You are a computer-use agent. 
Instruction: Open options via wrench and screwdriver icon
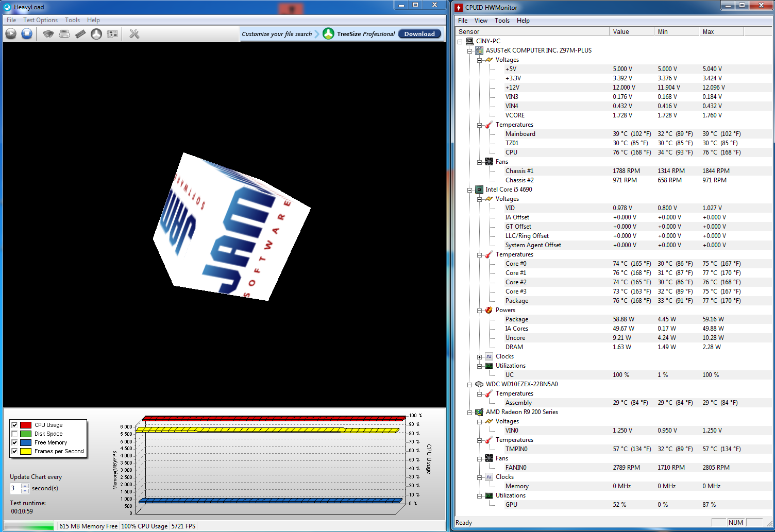tap(134, 34)
